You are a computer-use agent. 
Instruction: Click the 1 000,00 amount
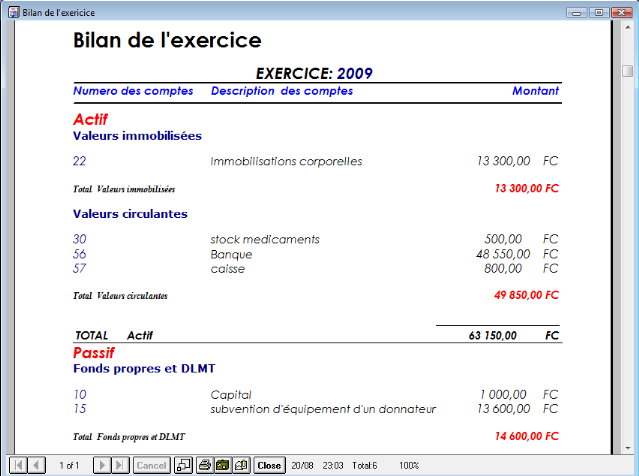[503, 394]
